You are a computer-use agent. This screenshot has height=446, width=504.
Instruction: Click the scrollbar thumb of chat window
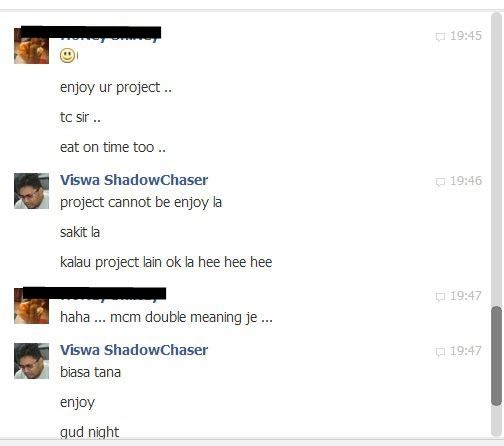coord(496,356)
